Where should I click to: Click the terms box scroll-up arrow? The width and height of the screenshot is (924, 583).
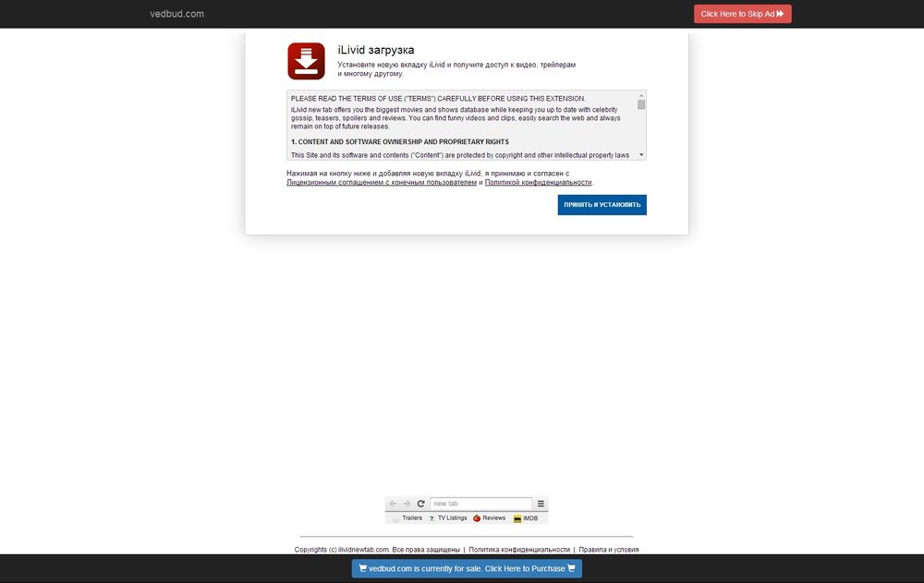click(641, 95)
